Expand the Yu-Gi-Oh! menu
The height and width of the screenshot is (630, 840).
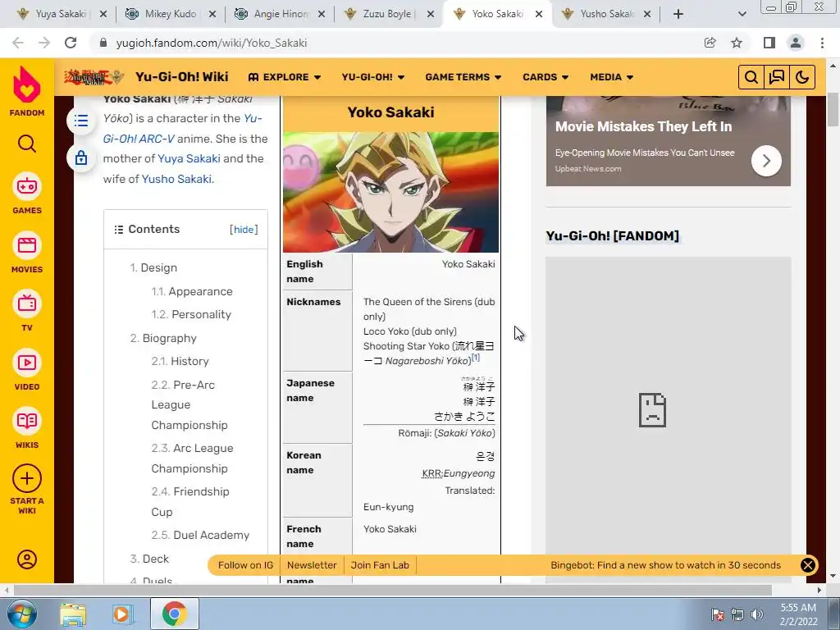[x=373, y=77]
